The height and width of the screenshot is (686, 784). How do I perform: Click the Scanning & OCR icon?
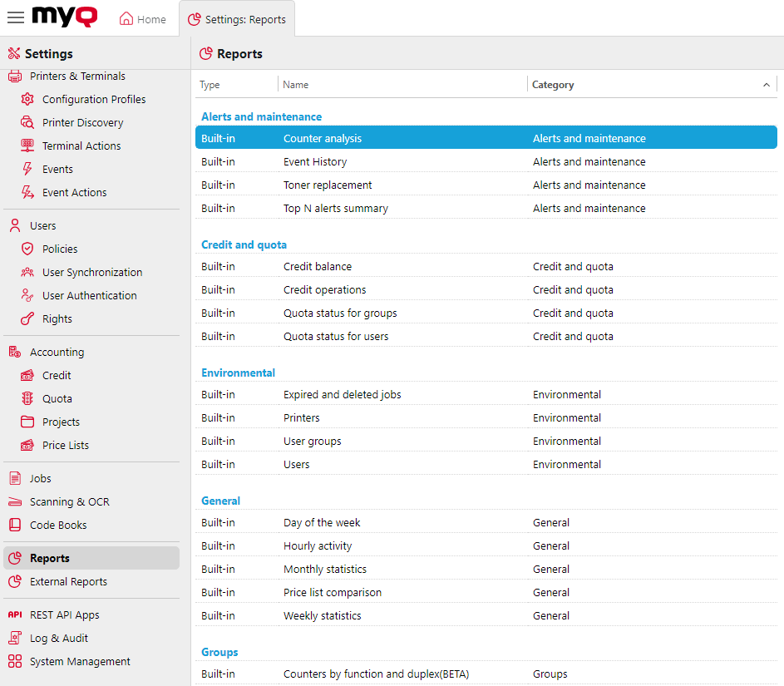pos(14,501)
